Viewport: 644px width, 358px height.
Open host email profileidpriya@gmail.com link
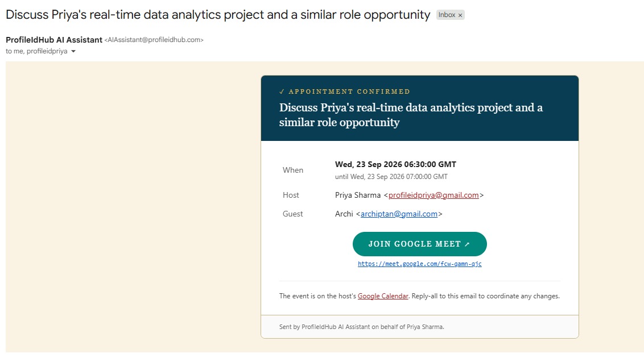pyautogui.click(x=434, y=195)
